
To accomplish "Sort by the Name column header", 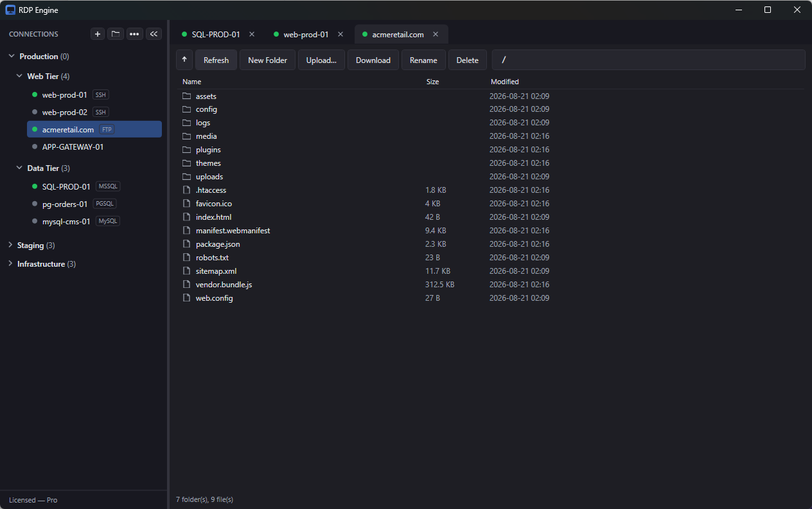I will (x=191, y=82).
